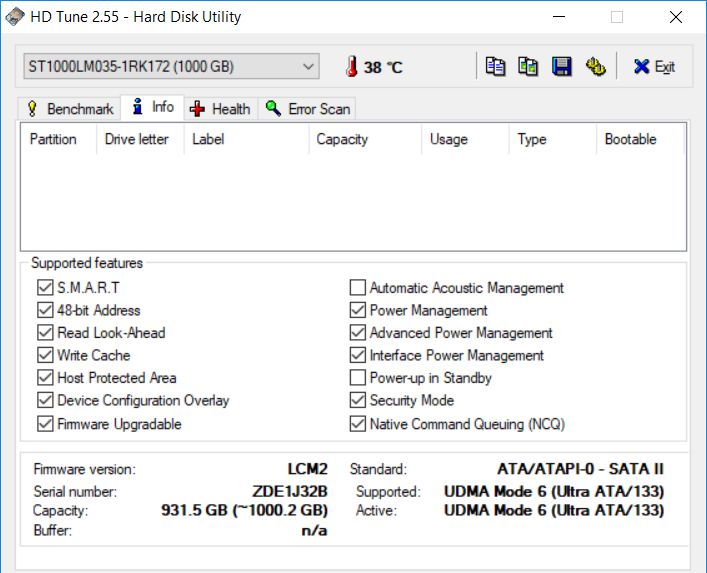This screenshot has height=573, width=707.
Task: Toggle the Native Command Queuing (NCQ) checkbox
Action: click(x=358, y=424)
